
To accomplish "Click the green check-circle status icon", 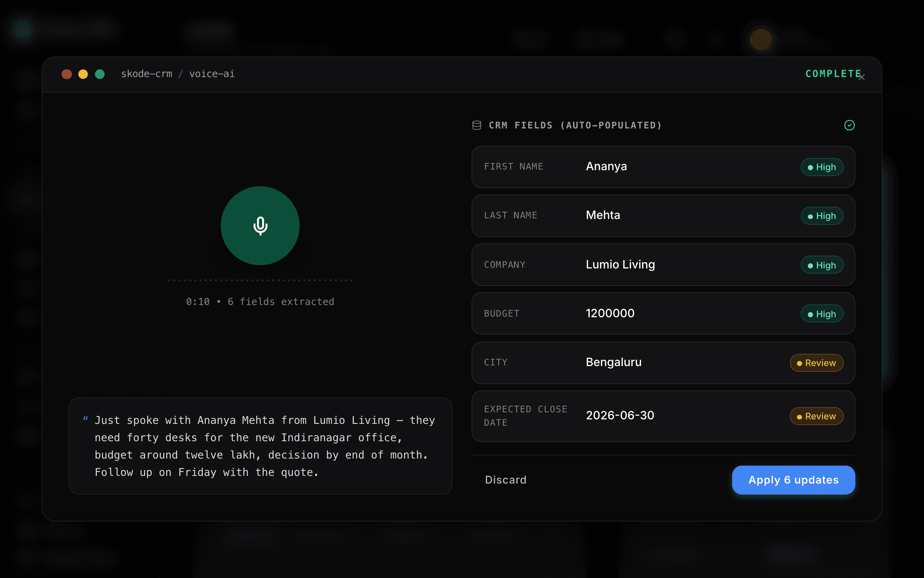I will click(x=849, y=125).
